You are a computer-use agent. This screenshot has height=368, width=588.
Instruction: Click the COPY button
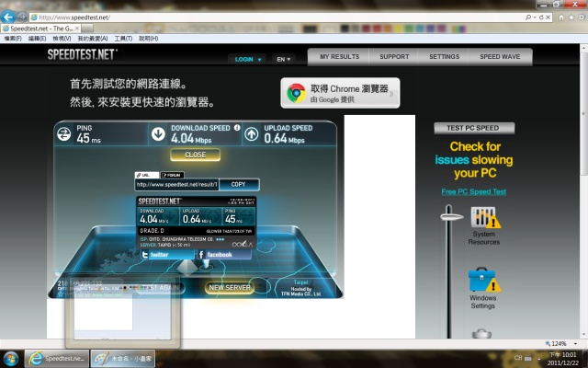click(239, 184)
